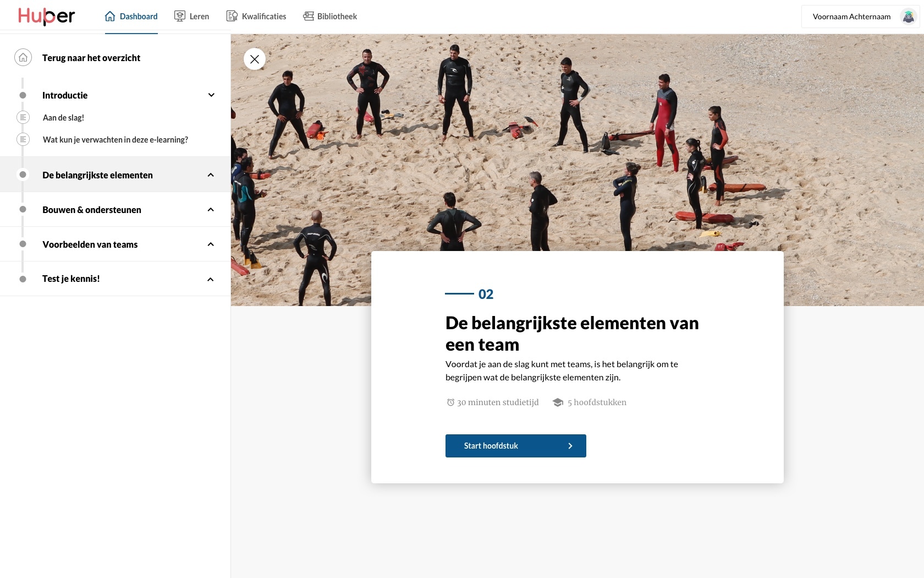
Task: Close the chapter overlay with the X button
Action: pyautogui.click(x=255, y=59)
